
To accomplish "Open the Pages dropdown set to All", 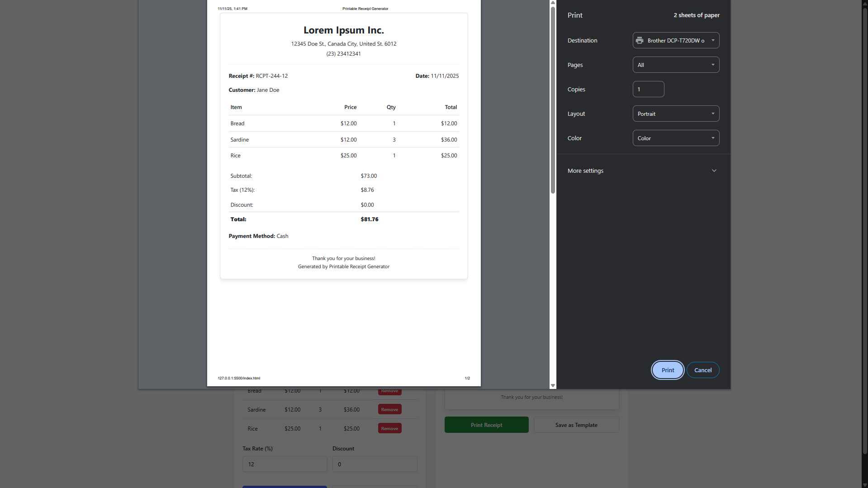I will [675, 65].
